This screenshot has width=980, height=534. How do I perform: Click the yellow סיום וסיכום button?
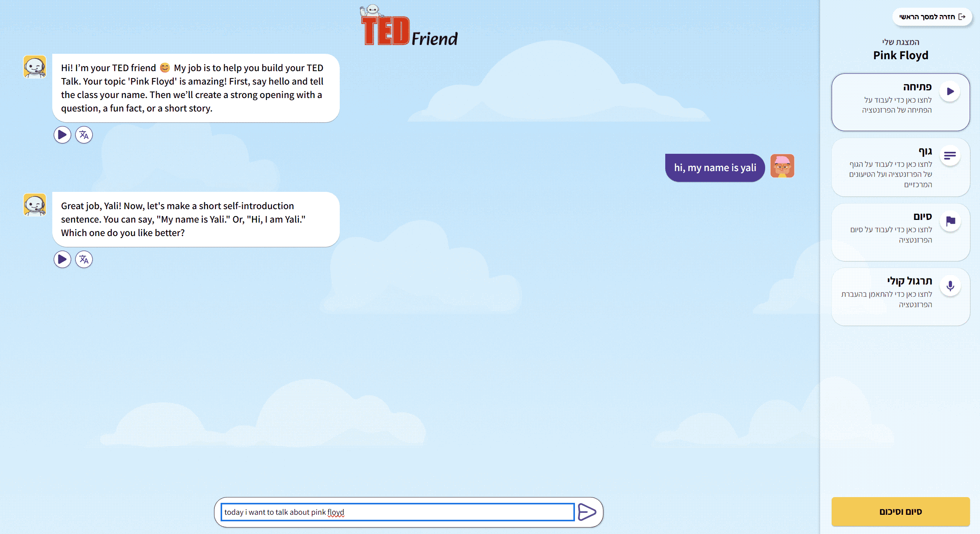pos(900,512)
